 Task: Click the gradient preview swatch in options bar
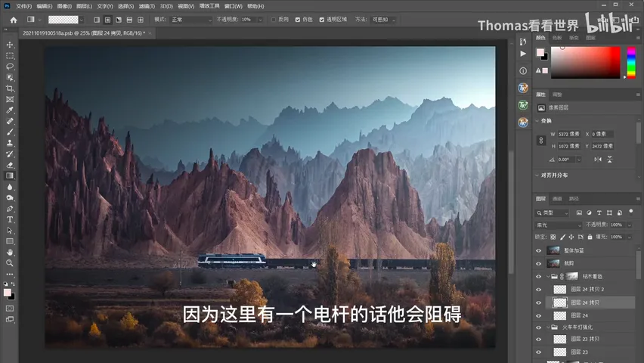click(63, 20)
